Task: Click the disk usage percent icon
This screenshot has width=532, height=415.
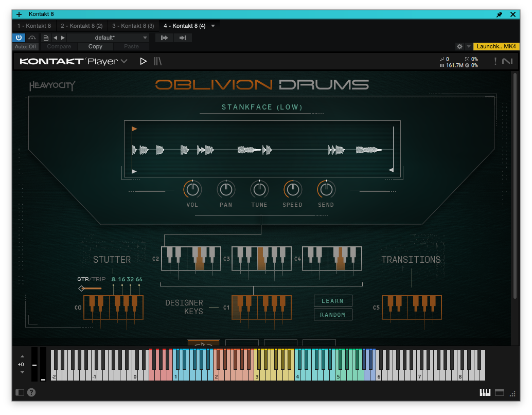Action: pyautogui.click(x=467, y=65)
